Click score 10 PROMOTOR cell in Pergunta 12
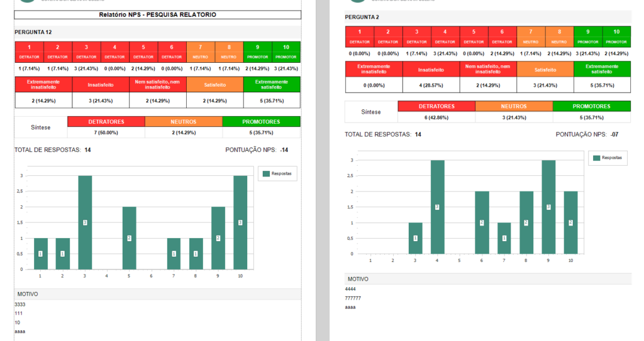 tap(286, 51)
